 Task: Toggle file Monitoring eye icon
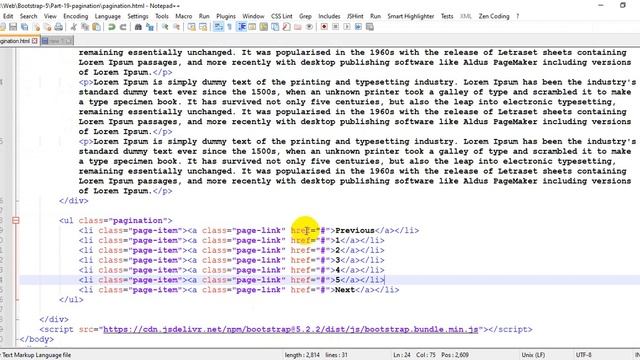309,27
